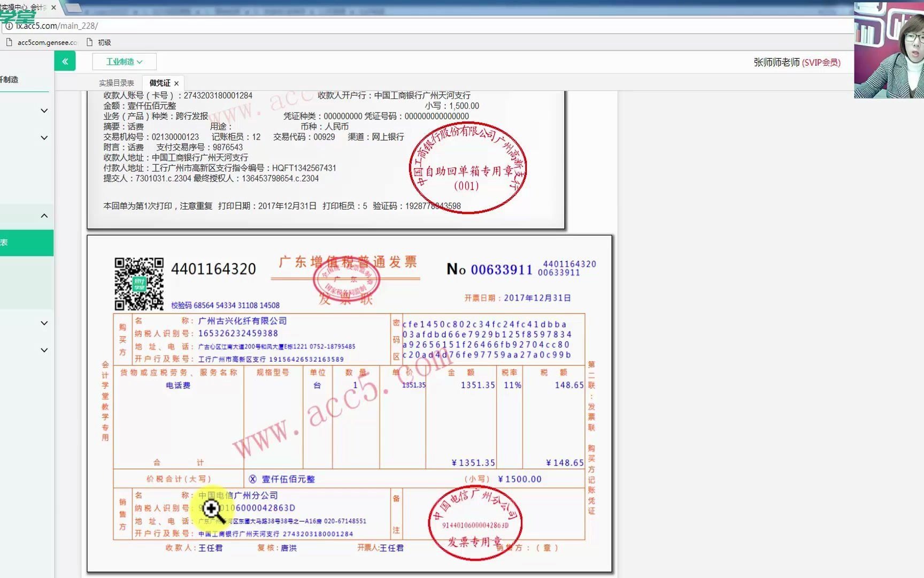
Task: Select the 做凭证 tab
Action: (160, 83)
